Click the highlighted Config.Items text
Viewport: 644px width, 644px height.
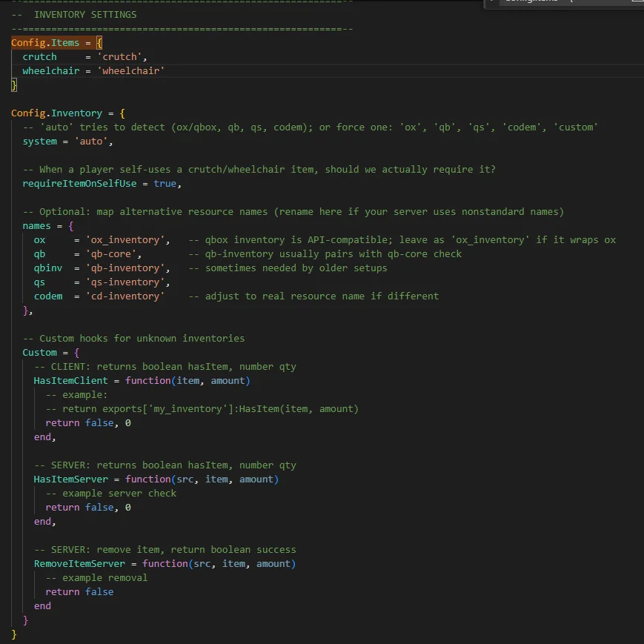(45, 43)
